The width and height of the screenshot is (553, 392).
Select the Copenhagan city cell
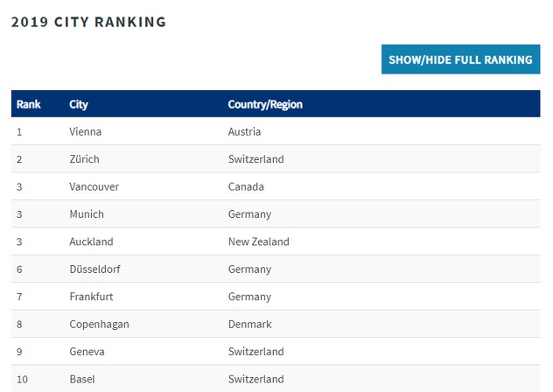[100, 325]
